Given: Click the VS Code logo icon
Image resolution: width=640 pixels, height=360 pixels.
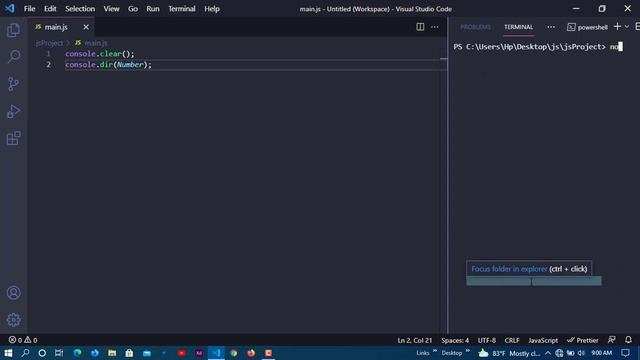Looking at the screenshot, I should point(10,9).
